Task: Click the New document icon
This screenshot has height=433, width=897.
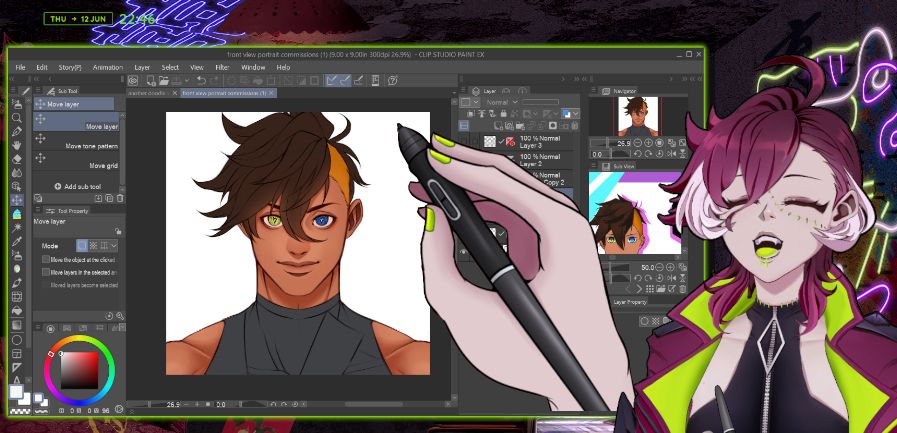Action: 151,81
